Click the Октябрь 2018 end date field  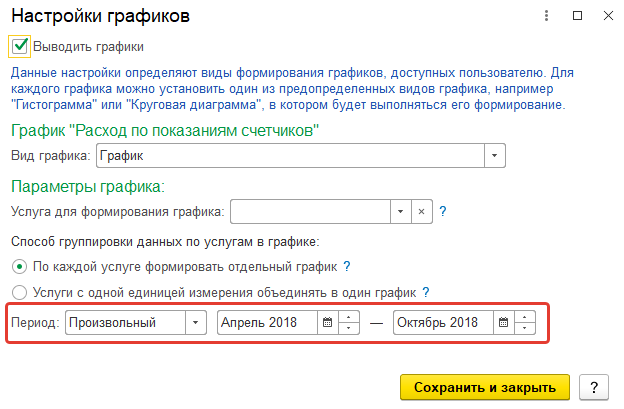443,322
